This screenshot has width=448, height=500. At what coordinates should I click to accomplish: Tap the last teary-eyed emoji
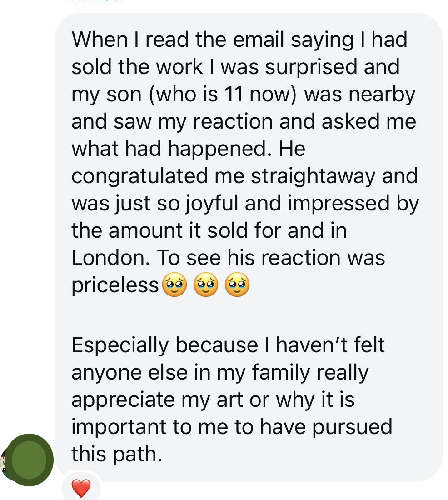(238, 285)
